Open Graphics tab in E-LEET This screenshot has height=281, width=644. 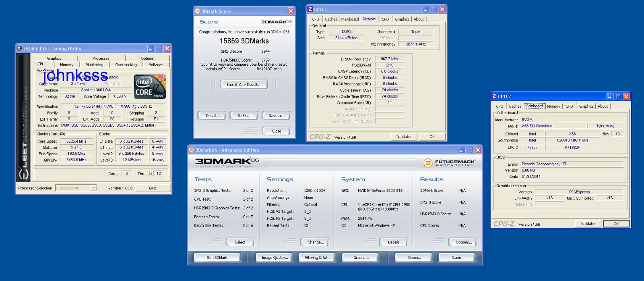pyautogui.click(x=54, y=58)
